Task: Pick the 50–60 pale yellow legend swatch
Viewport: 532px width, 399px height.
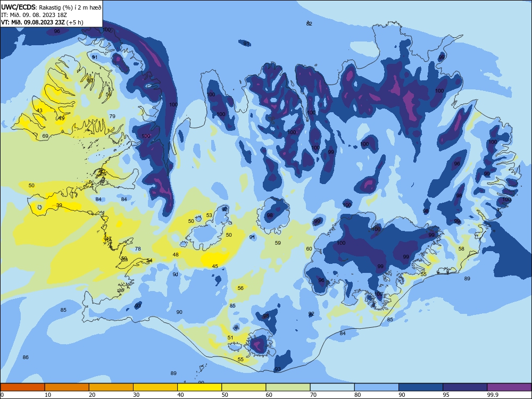Action: click(244, 387)
